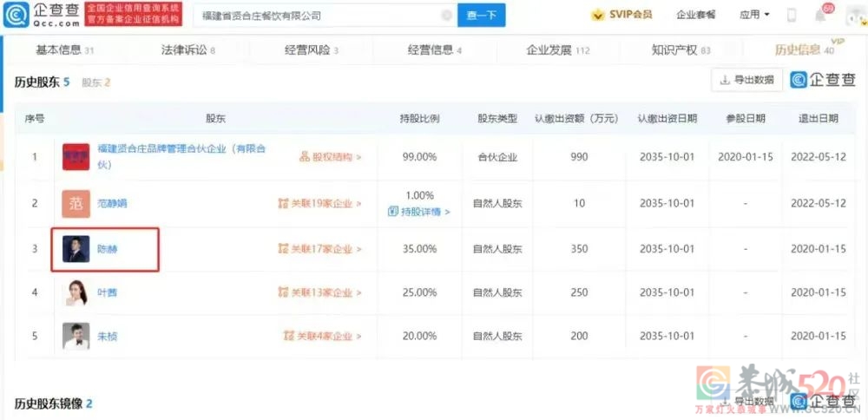Click the photo avatar of 陈赫
868x420 pixels.
76,249
